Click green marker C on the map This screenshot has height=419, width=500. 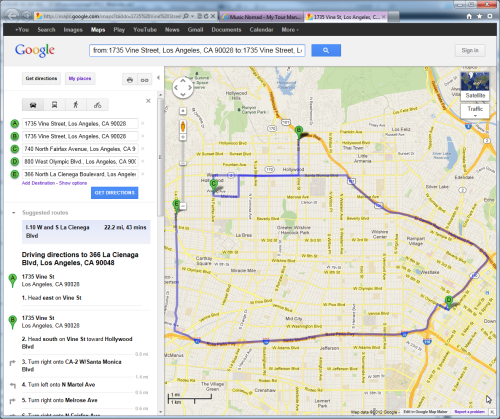coord(214,185)
